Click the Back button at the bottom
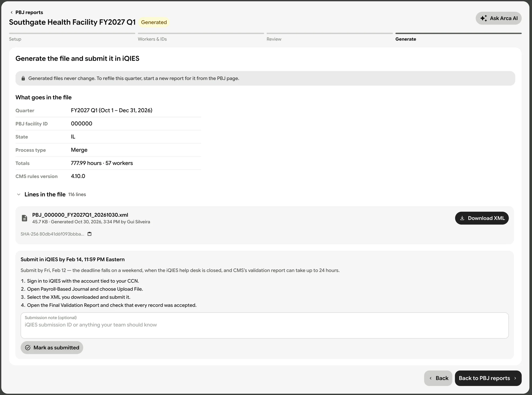 [x=438, y=378]
